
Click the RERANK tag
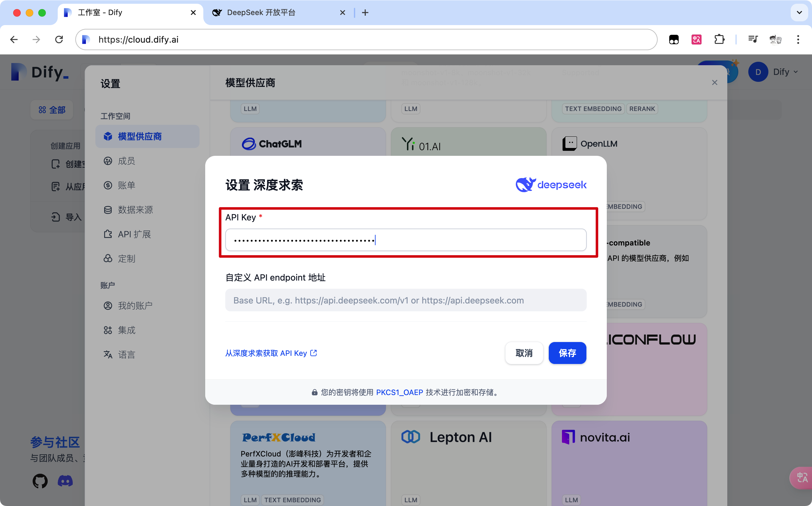(642, 109)
